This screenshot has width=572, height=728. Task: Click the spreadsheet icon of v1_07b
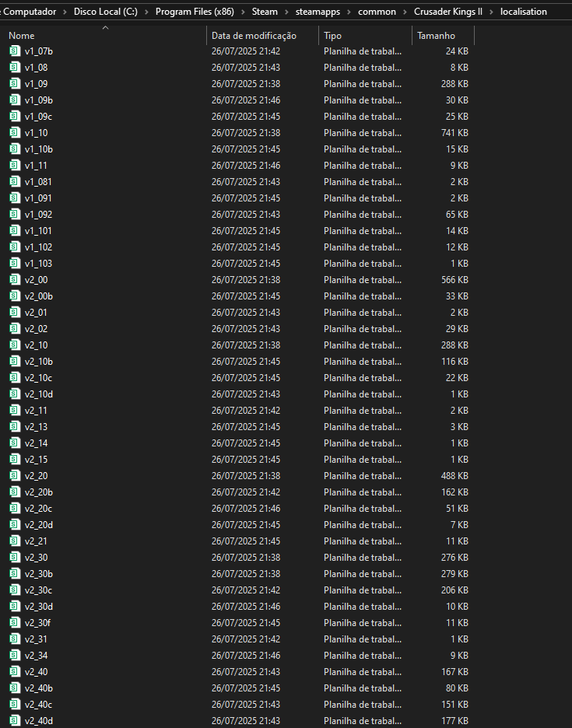pos(15,51)
